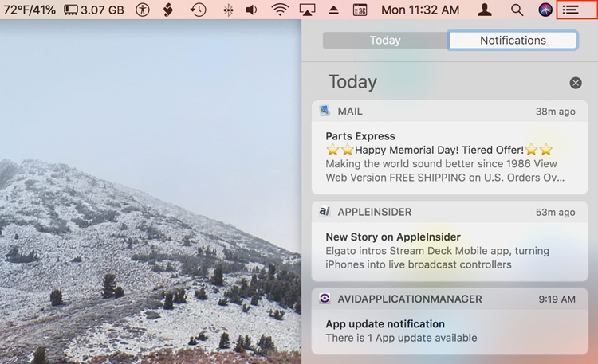Click the APPLEINSIDER header label
This screenshot has width=598, height=364.
pos(375,212)
